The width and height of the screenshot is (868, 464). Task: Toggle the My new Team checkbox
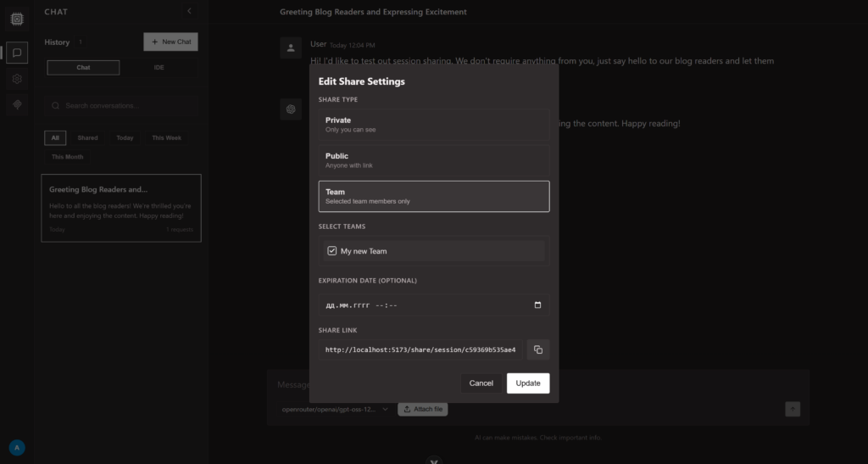332,251
